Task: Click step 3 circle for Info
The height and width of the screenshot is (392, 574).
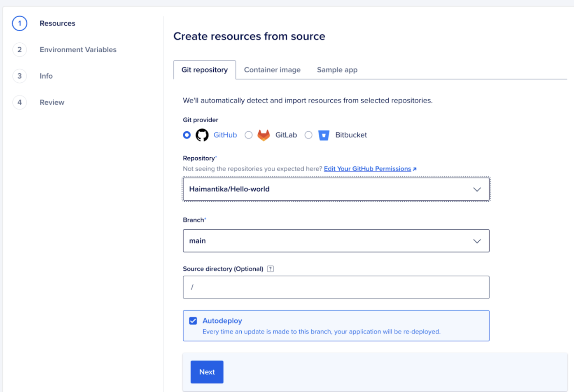Action: (x=20, y=76)
